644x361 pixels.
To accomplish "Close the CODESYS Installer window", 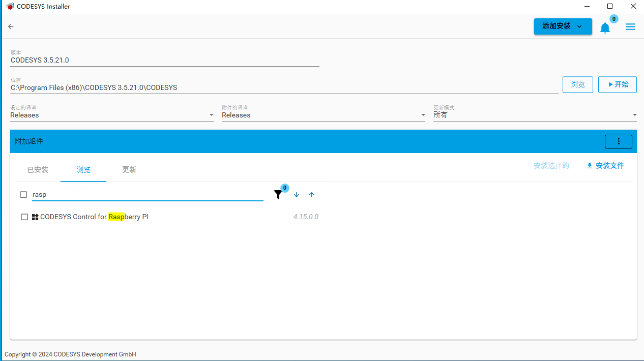I will coord(633,7).
